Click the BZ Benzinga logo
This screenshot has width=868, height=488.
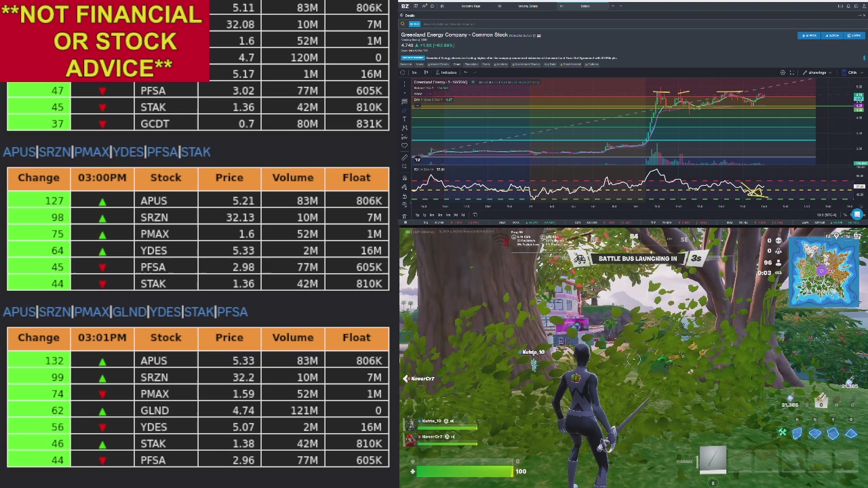tap(405, 6)
